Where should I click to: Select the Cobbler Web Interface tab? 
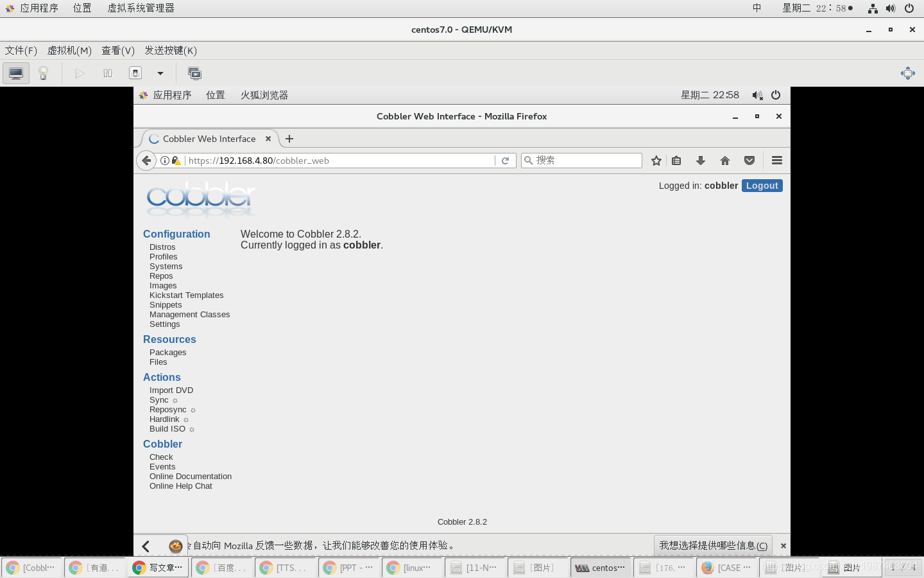coord(209,139)
